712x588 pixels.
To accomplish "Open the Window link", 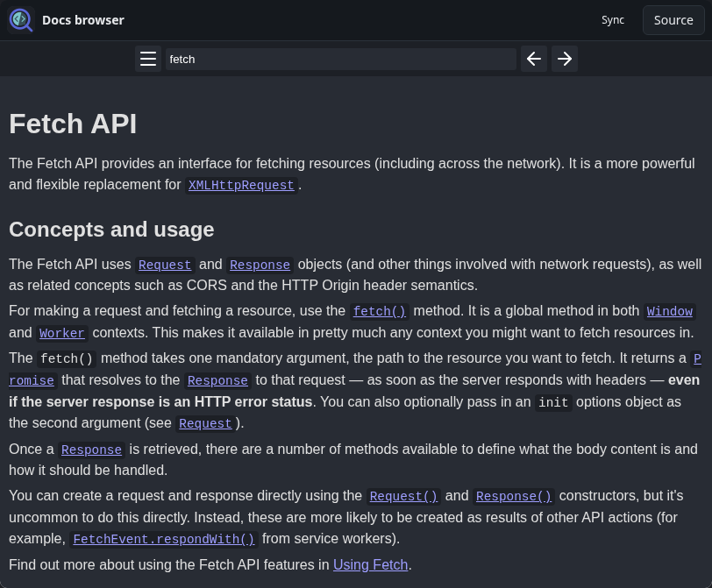I will click(x=669, y=311).
